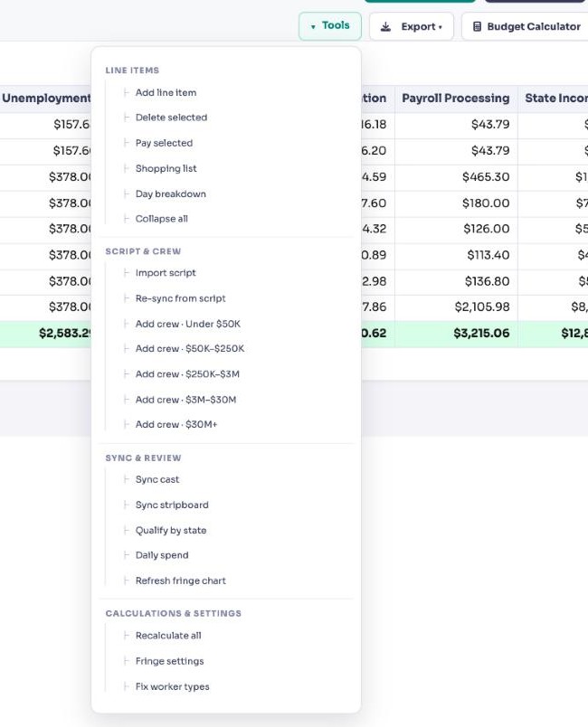Click Refresh fringe chart
The image size is (588, 727).
(180, 581)
